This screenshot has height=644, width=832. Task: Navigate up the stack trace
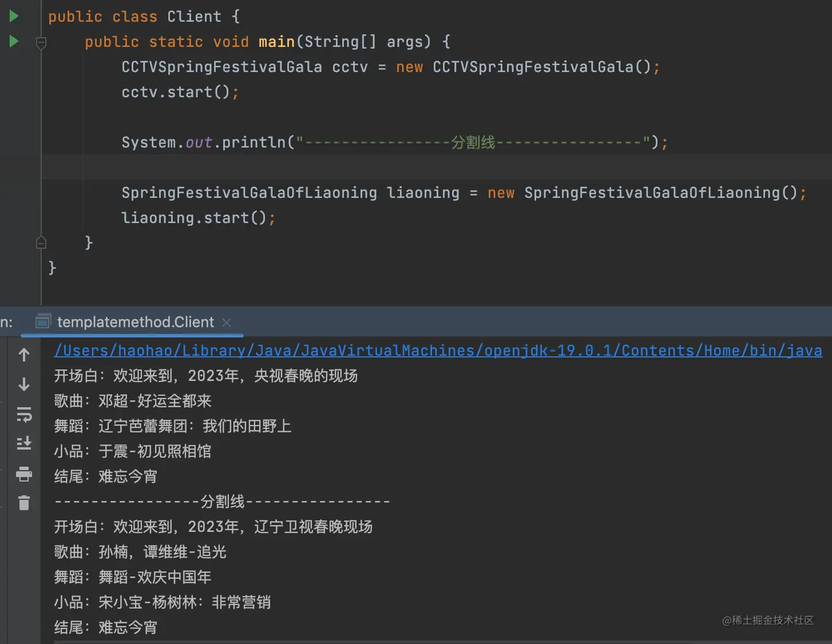pos(23,354)
